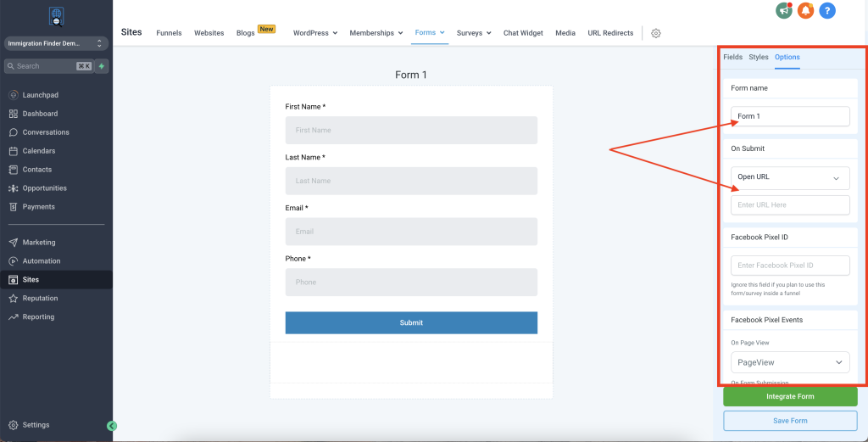Screen dimensions: 868x442
Task: Collapse the sidebar using the green arrow
Action: click(x=112, y=426)
